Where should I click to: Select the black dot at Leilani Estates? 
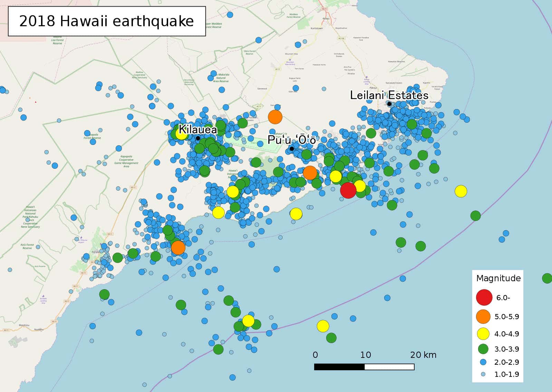click(x=389, y=104)
